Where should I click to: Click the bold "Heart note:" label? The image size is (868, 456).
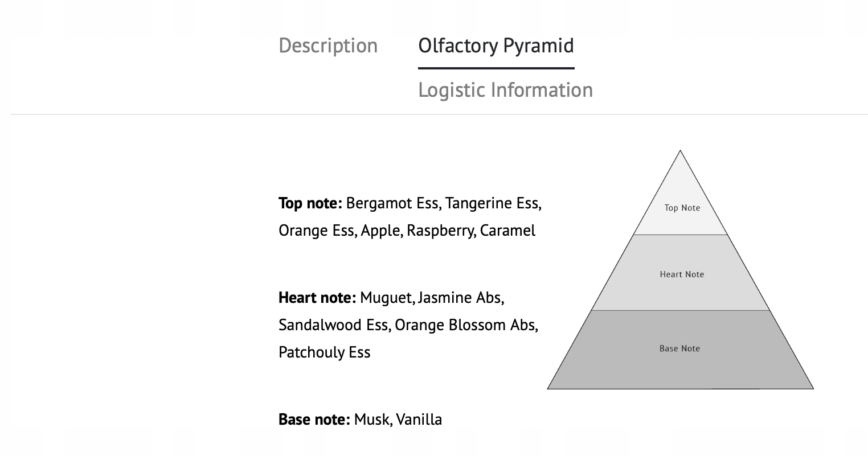(317, 298)
